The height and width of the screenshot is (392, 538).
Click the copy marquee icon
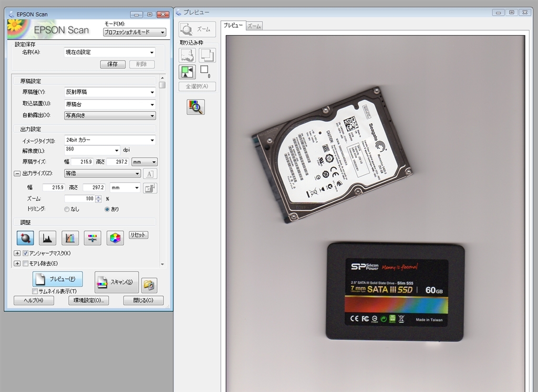tap(207, 55)
